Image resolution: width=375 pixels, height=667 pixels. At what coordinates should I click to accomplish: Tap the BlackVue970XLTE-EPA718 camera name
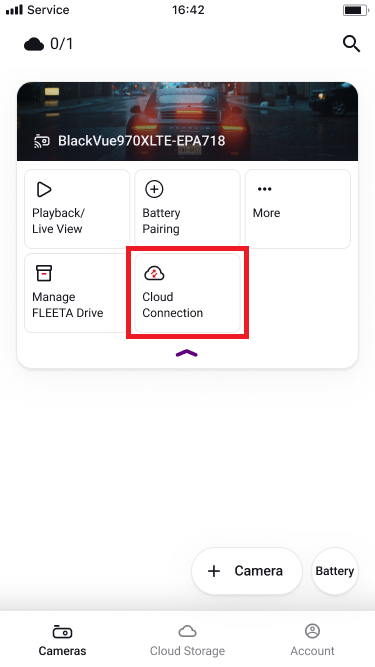[x=142, y=141]
